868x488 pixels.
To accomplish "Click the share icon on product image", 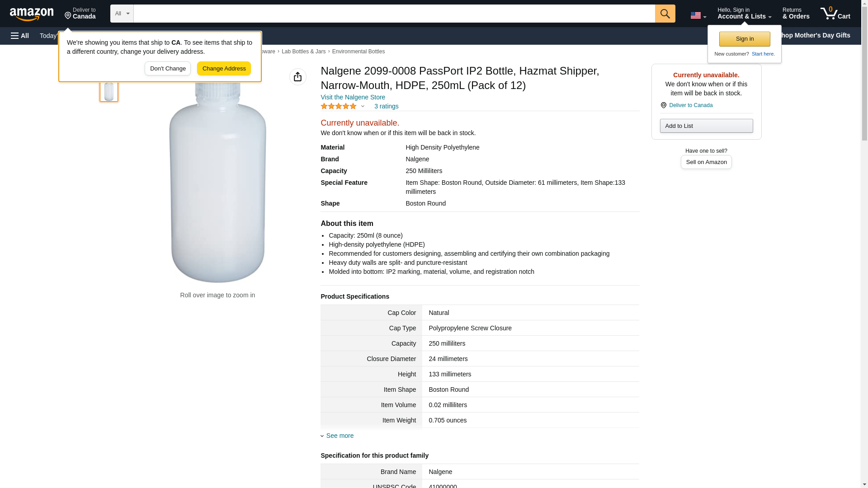I will [x=297, y=77].
